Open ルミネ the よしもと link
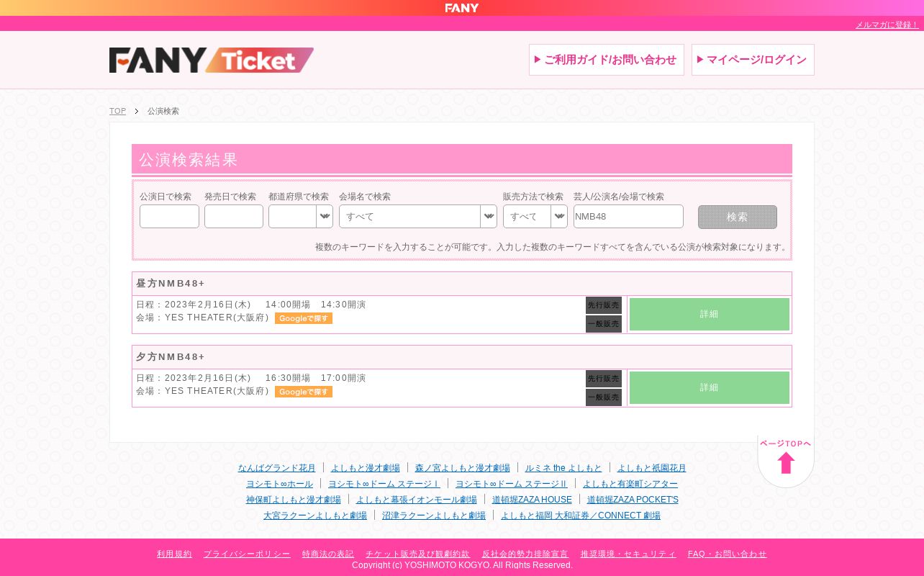 pos(563,468)
